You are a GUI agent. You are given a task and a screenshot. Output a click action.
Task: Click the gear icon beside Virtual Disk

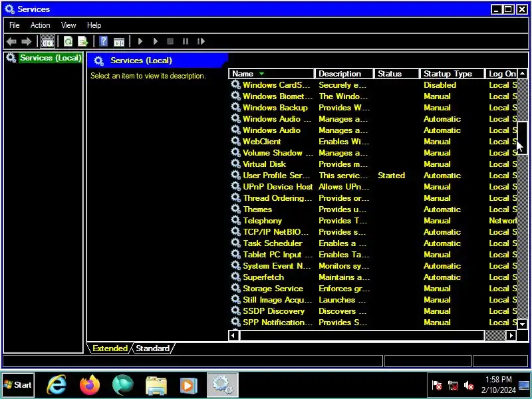235,164
